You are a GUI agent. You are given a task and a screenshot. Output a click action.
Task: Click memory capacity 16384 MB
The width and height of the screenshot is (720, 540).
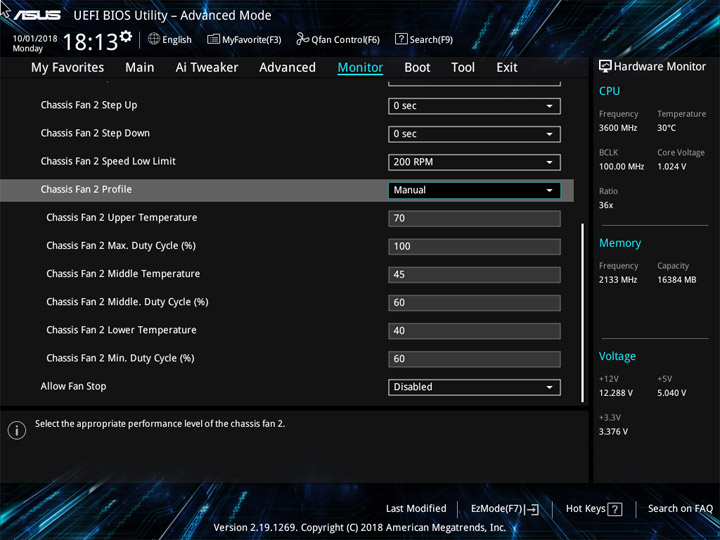click(676, 280)
